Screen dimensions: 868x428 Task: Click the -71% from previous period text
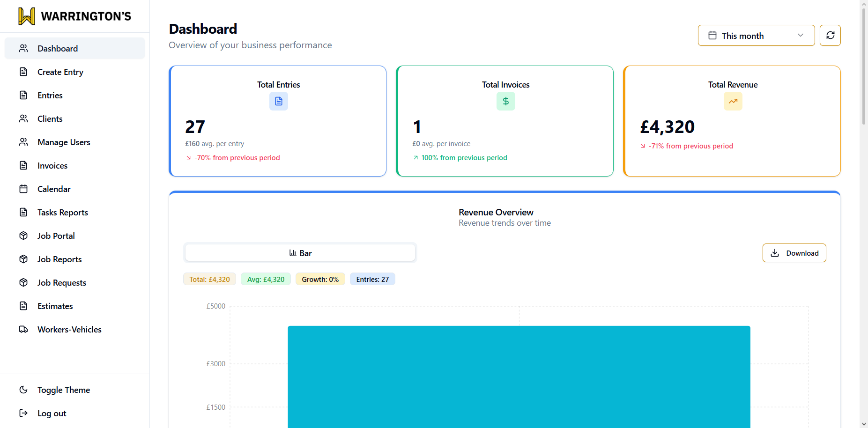(691, 146)
